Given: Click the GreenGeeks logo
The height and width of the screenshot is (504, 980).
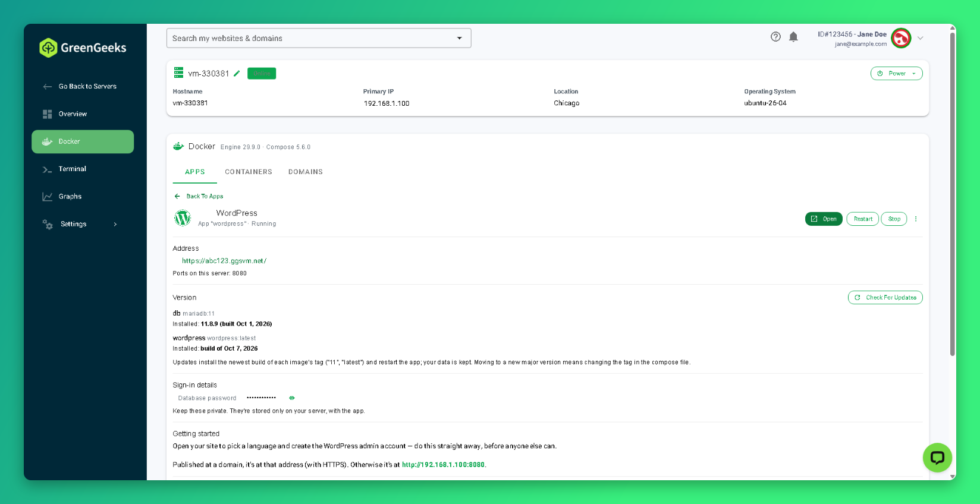Looking at the screenshot, I should click(x=83, y=48).
